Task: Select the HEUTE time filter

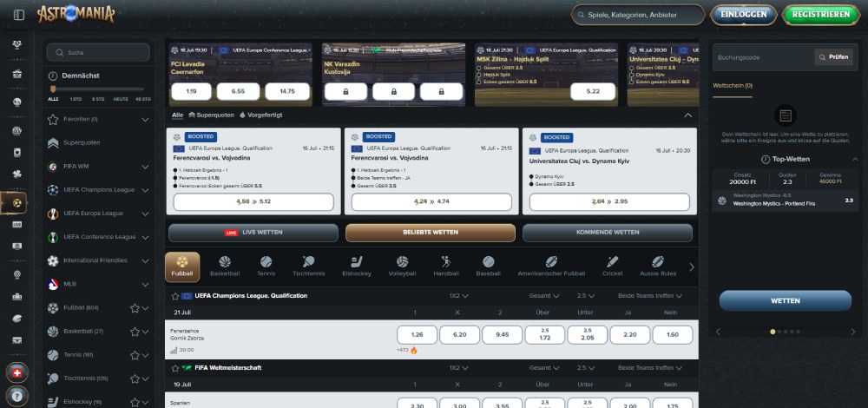Action: pos(121,99)
